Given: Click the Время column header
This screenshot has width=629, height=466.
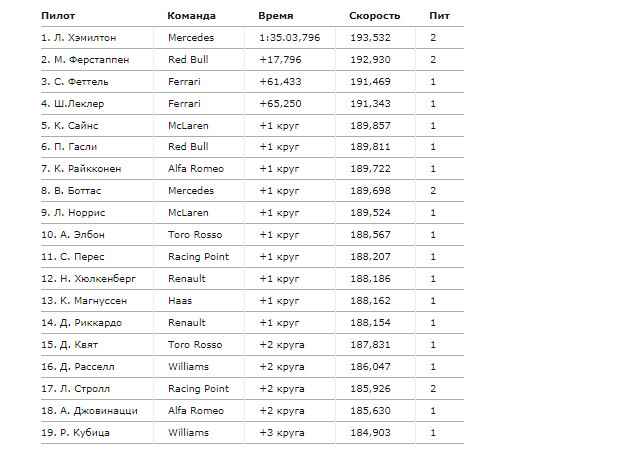Looking at the screenshot, I should click(275, 17).
